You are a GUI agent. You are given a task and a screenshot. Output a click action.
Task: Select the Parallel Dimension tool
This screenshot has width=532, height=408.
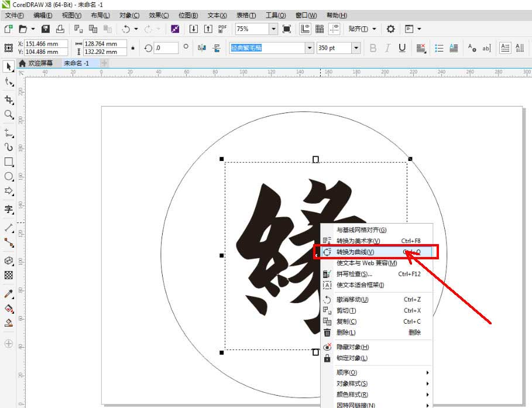point(9,228)
